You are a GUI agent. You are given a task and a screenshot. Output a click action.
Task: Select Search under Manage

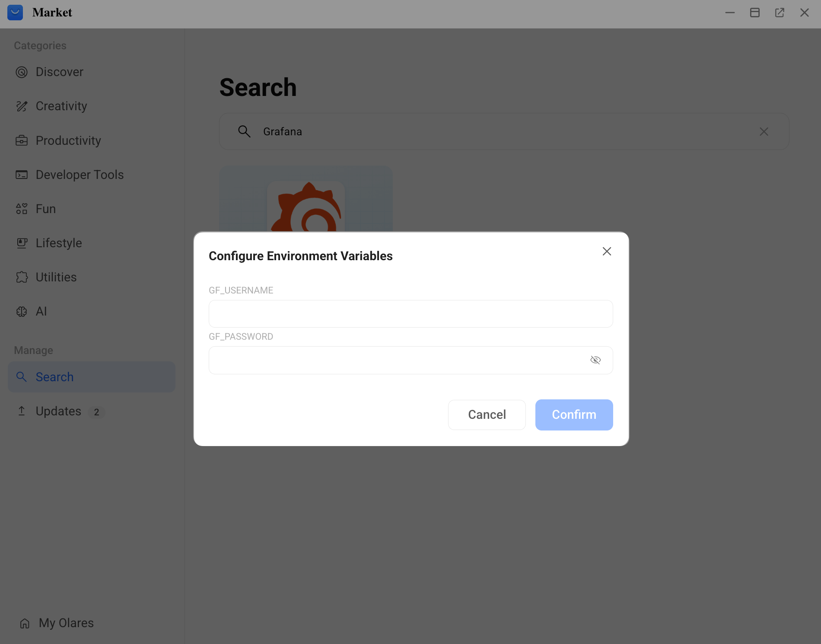[x=54, y=376]
